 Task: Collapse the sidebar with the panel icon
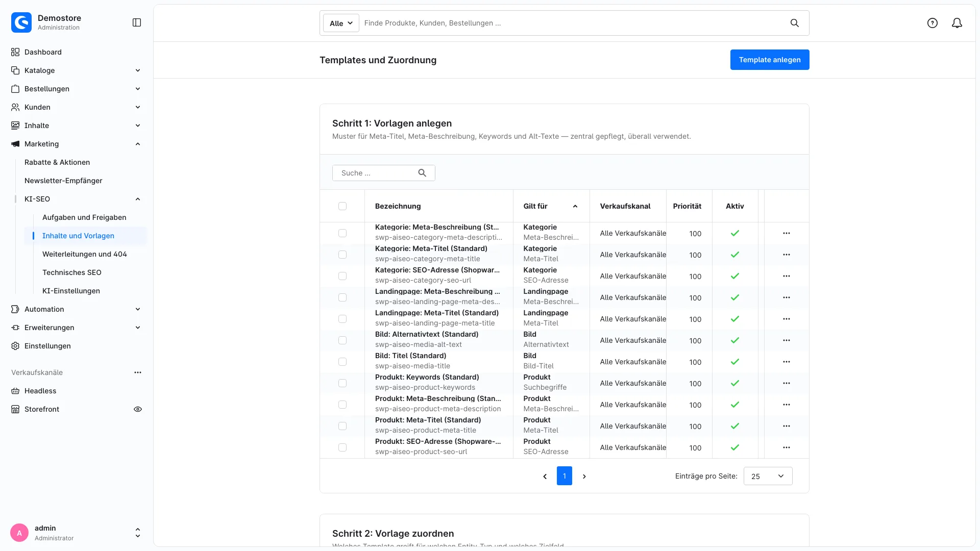137,22
